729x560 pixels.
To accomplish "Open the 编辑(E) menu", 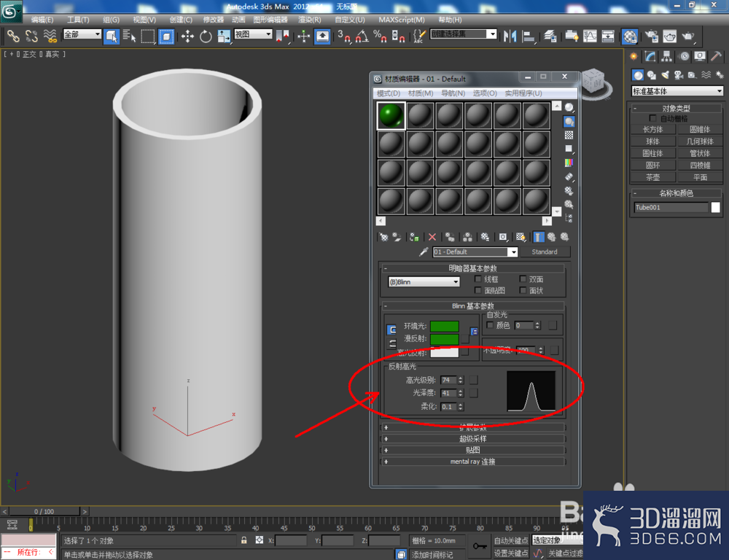I will coord(42,20).
